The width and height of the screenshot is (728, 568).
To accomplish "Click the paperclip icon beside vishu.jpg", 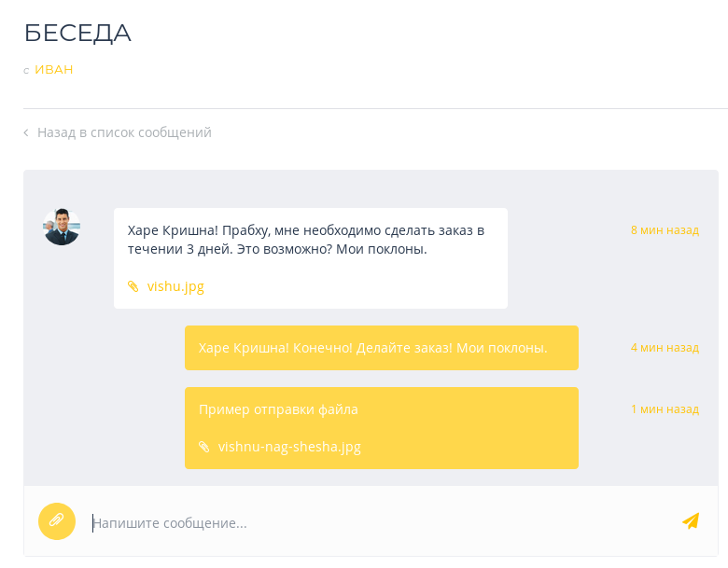I will click(x=133, y=286).
